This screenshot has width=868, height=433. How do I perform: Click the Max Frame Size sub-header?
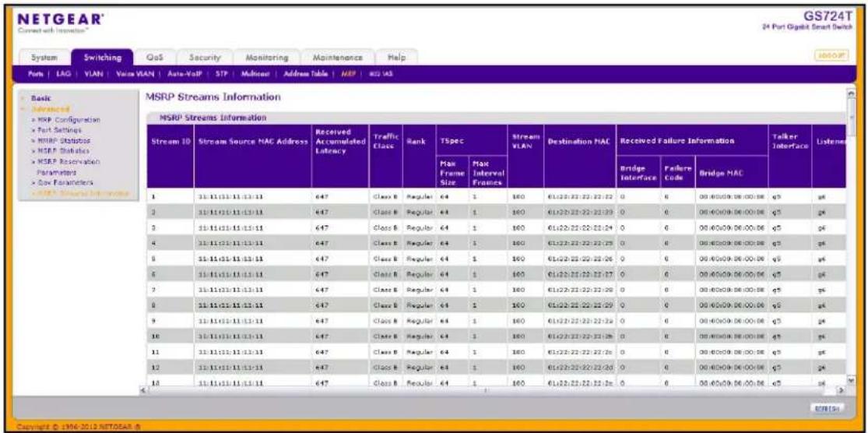click(x=452, y=172)
